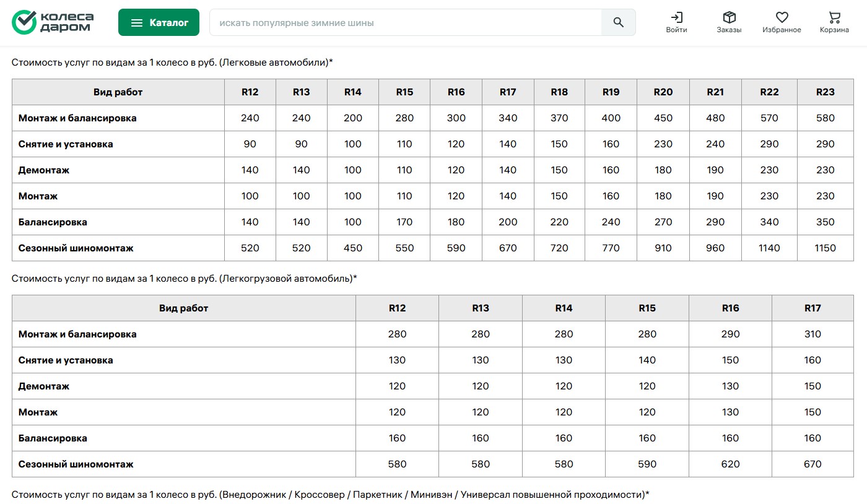Click Сезонный шиномонтаж row label in passenger table
The image size is (867, 504).
76,248
